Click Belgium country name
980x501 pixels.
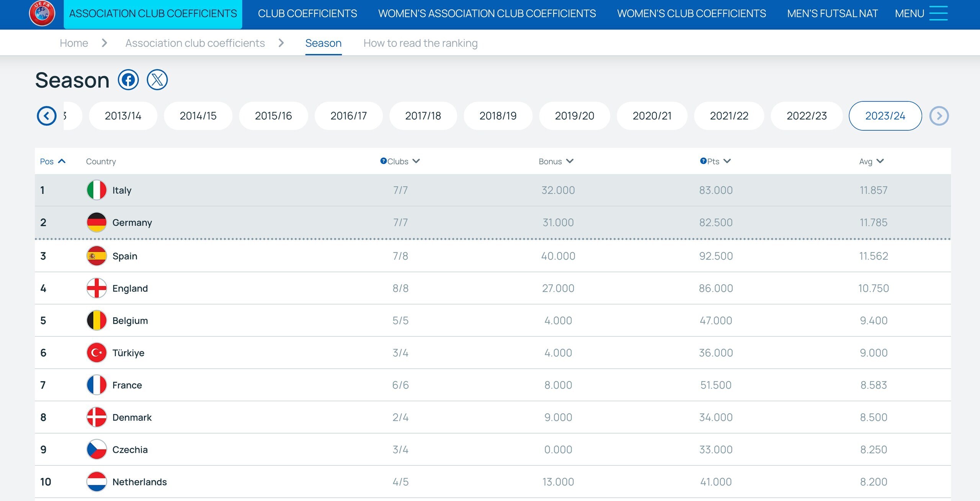pos(130,321)
